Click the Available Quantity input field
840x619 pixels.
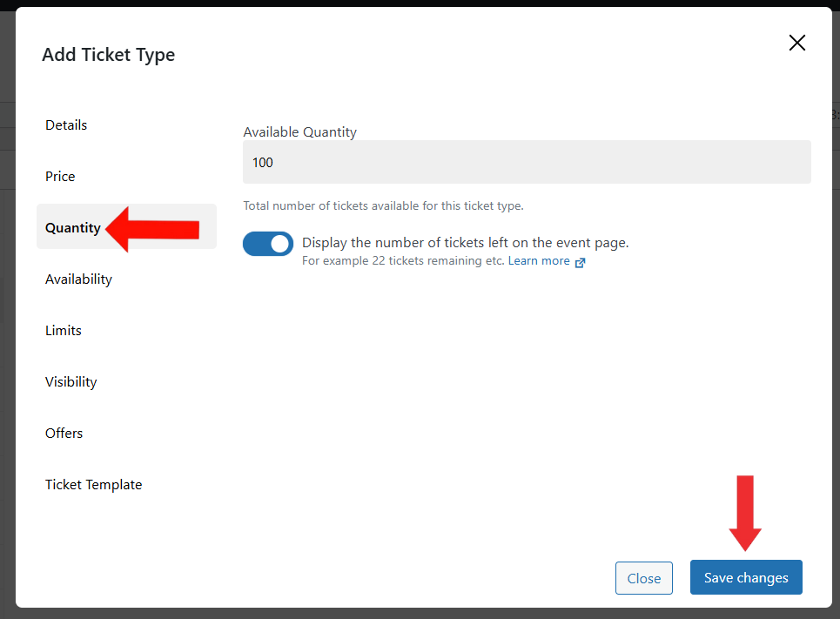click(x=527, y=163)
